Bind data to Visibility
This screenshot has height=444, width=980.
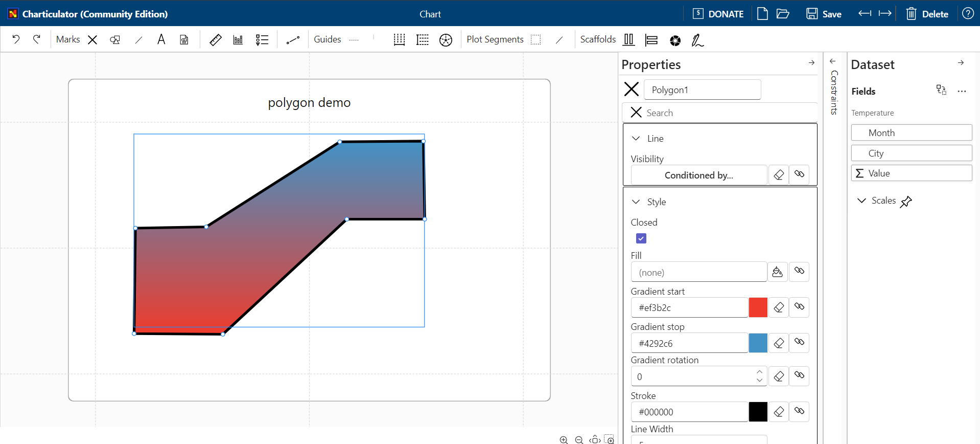click(x=799, y=175)
